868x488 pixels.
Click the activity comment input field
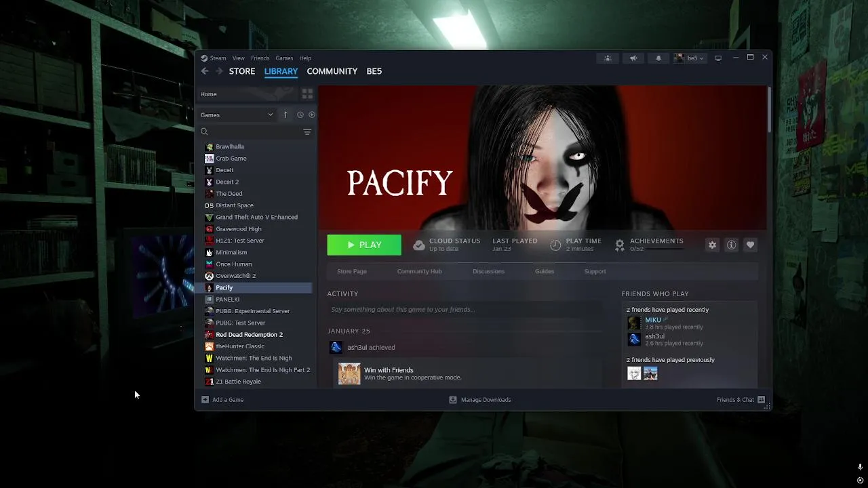pyautogui.click(x=464, y=310)
